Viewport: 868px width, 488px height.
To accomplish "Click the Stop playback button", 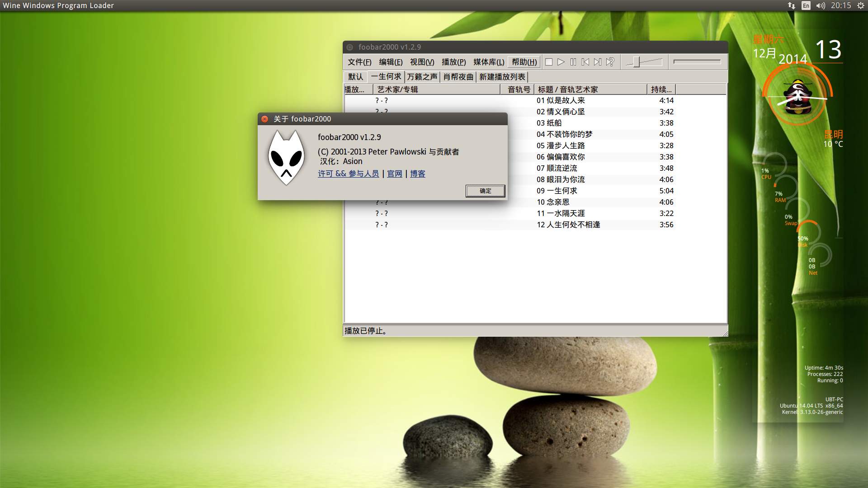I will (x=549, y=62).
